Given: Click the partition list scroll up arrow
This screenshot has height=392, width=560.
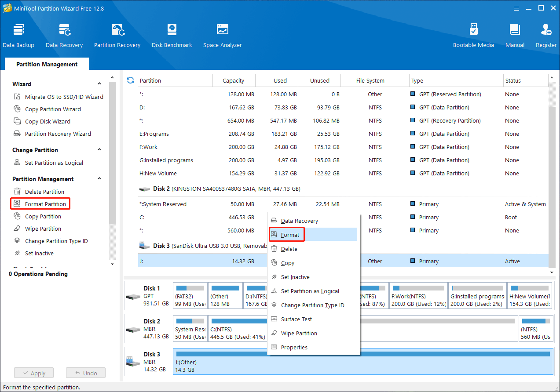Looking at the screenshot, I should (552, 78).
